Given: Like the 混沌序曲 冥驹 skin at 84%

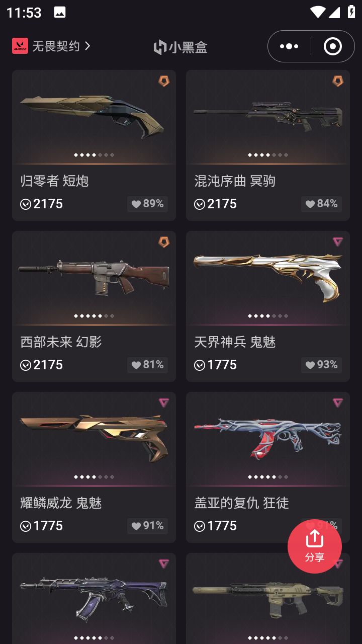Looking at the screenshot, I should pos(321,204).
